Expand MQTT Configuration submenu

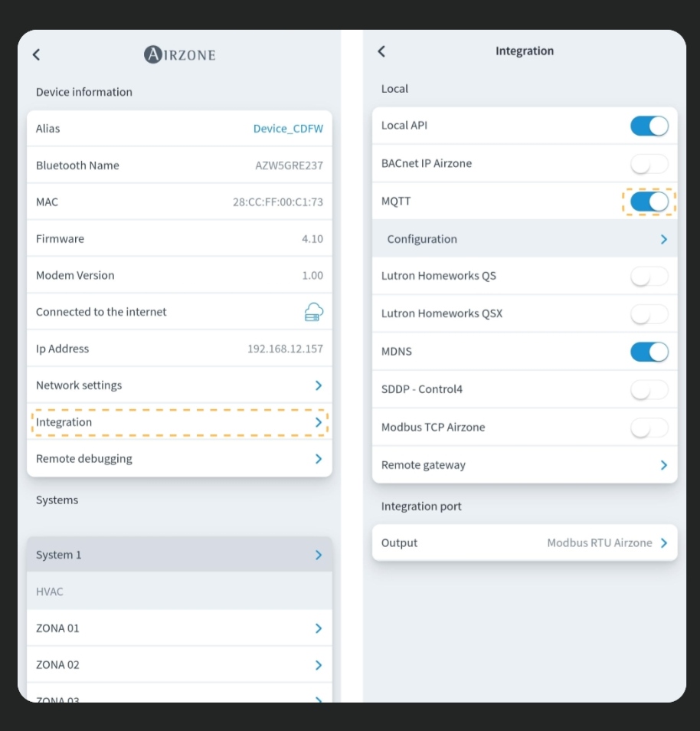pyautogui.click(x=525, y=239)
